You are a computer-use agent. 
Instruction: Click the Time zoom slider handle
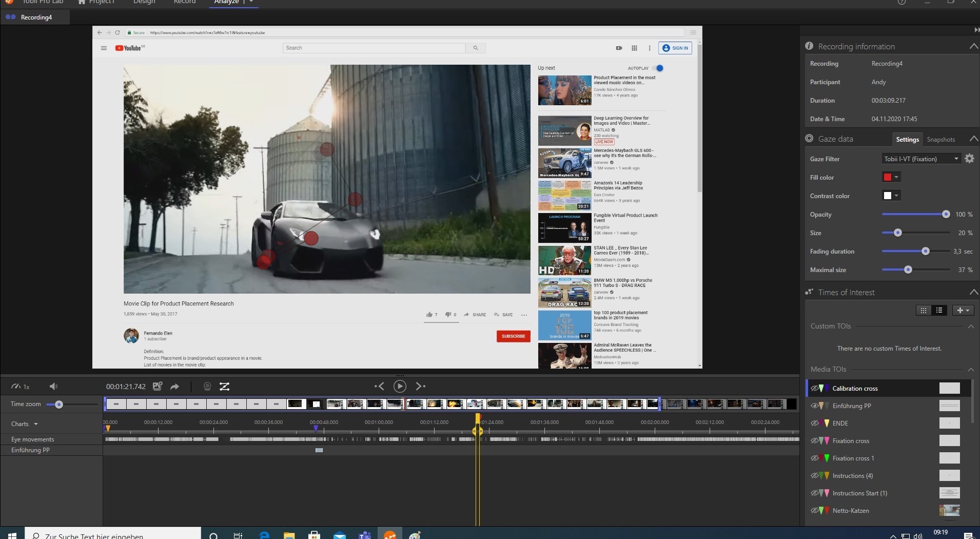pyautogui.click(x=58, y=405)
